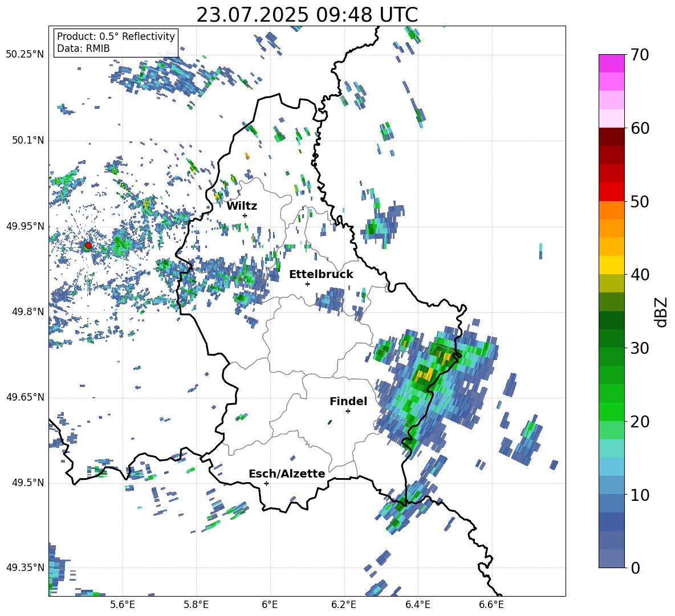Viewport: 675px width, 616px height.
Task: Click the bright red 50 dBZ colorbar swatch
Action: click(x=611, y=192)
